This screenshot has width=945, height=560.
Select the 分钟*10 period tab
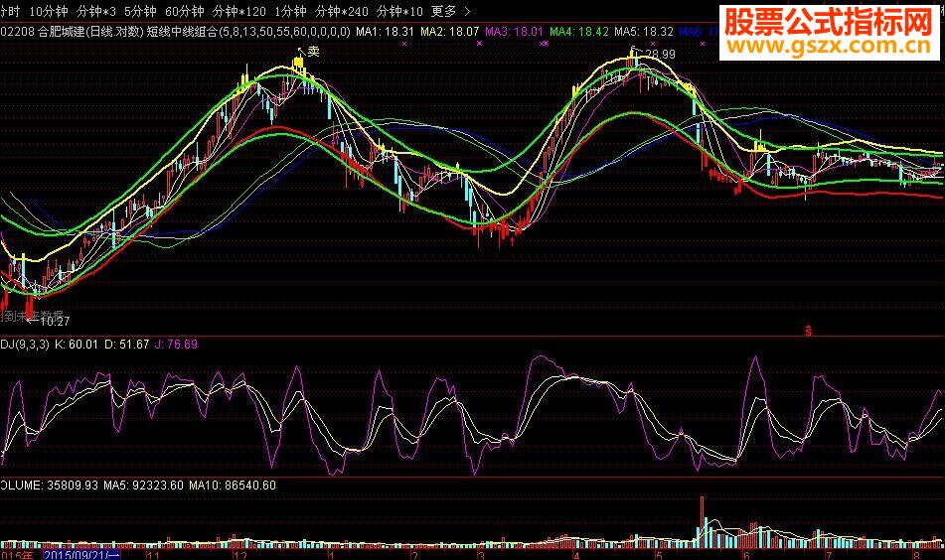point(399,12)
